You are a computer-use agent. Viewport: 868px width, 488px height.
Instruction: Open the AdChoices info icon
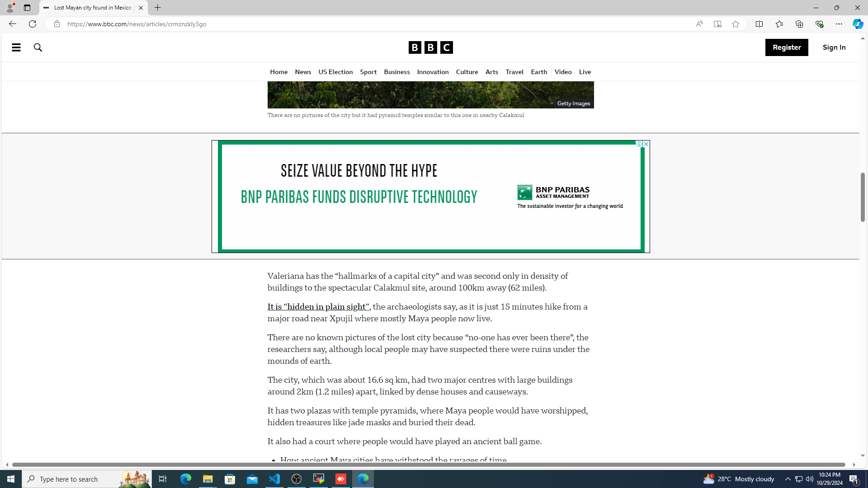[638, 144]
